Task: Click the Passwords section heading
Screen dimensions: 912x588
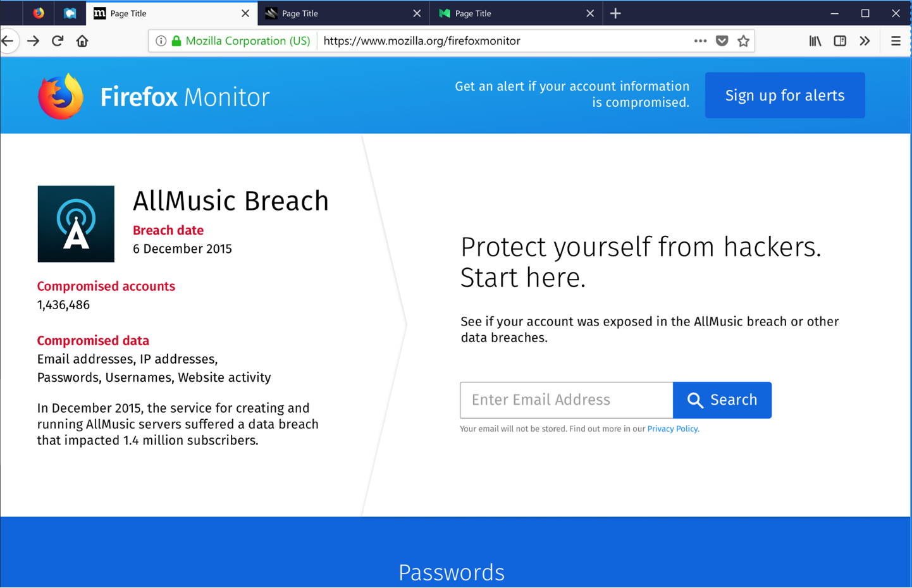Action: point(452,573)
